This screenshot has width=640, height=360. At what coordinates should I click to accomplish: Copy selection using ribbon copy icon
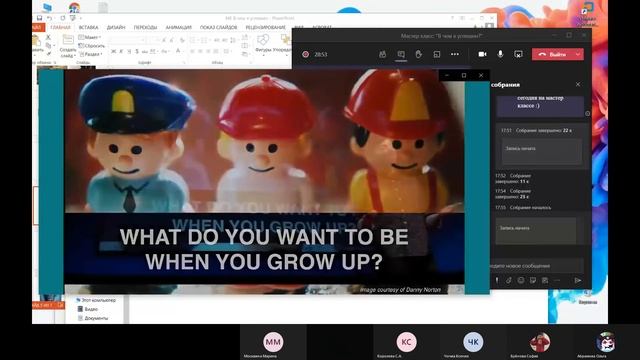pyautogui.click(x=49, y=45)
